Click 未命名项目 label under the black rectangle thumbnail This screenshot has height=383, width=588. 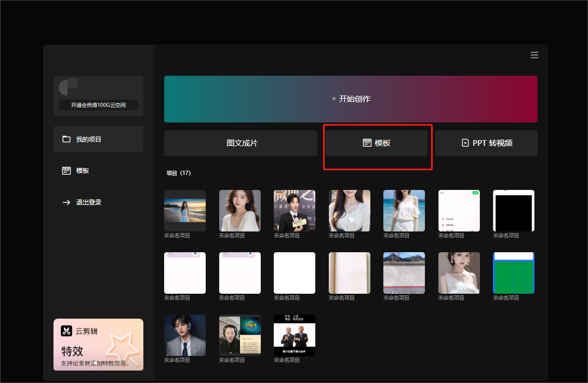coord(506,236)
